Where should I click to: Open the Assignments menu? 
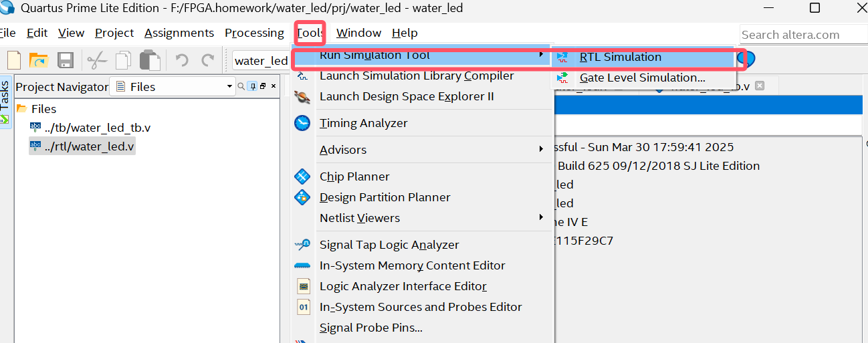pos(179,33)
